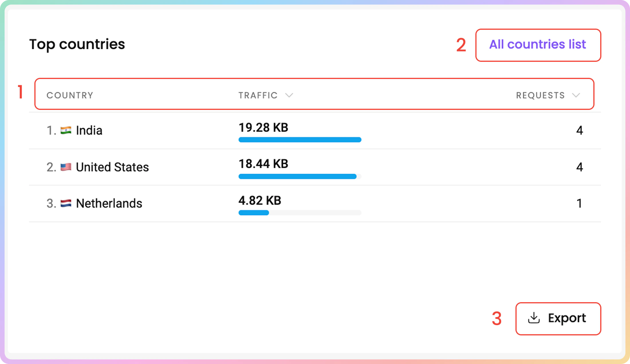Sort by the Requests column label
The image size is (630, 364).
point(540,95)
